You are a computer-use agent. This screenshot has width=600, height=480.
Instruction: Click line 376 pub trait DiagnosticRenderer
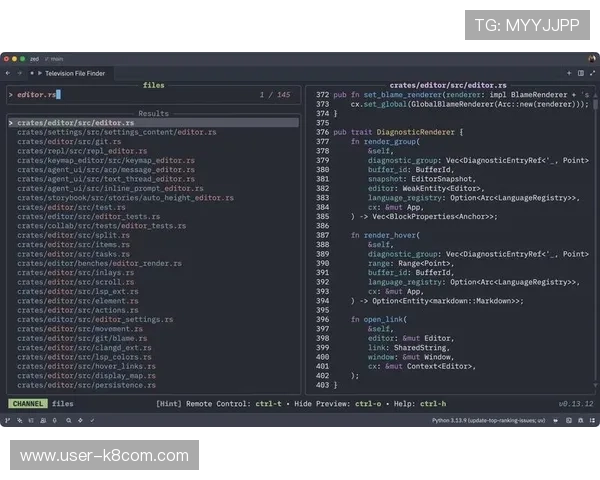[398, 132]
